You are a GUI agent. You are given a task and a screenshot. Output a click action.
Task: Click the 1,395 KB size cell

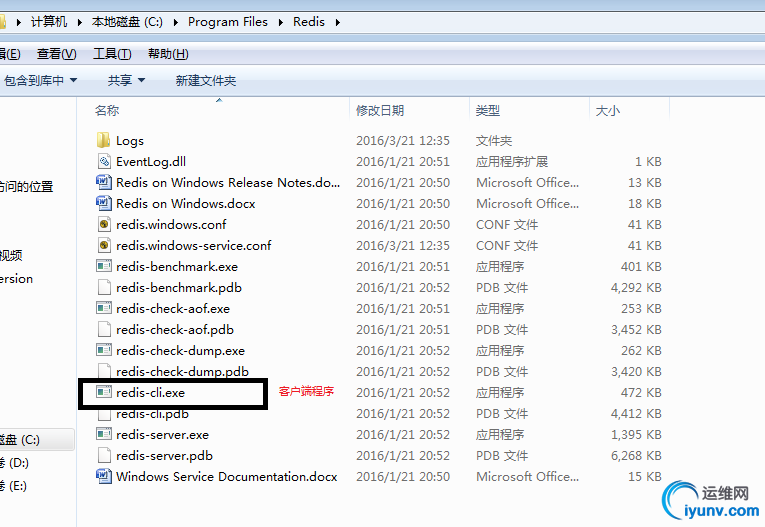636,435
